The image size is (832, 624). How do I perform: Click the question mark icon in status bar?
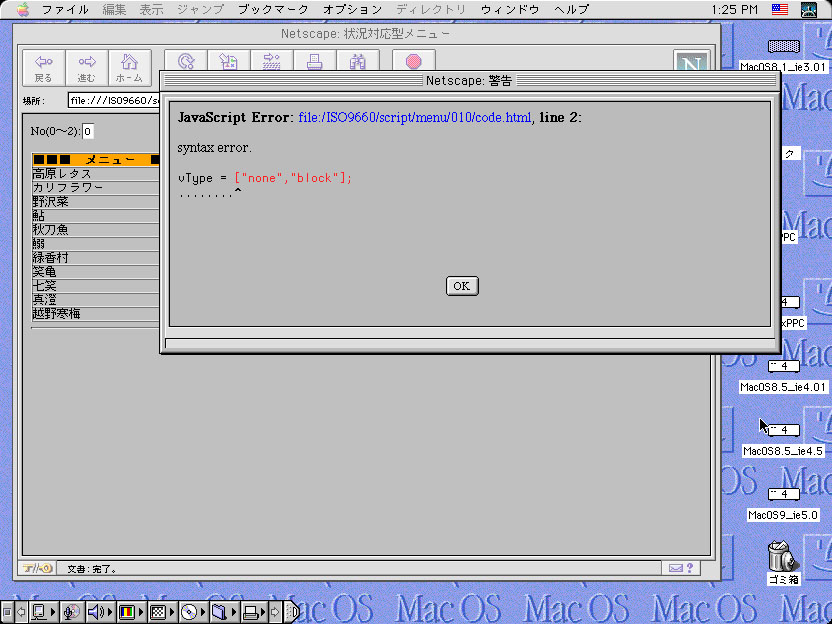pyautogui.click(x=690, y=568)
